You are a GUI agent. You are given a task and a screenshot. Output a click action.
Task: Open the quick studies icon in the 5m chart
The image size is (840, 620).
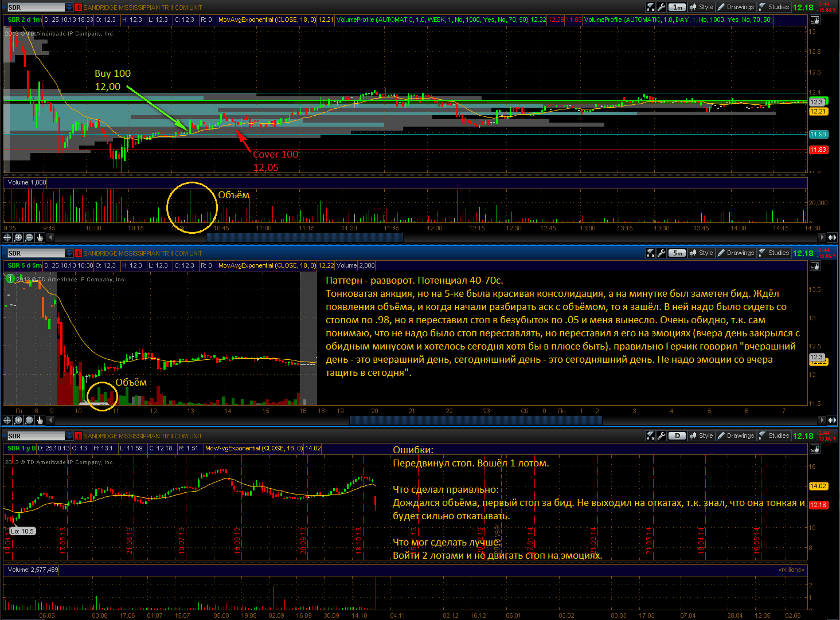click(x=651, y=253)
